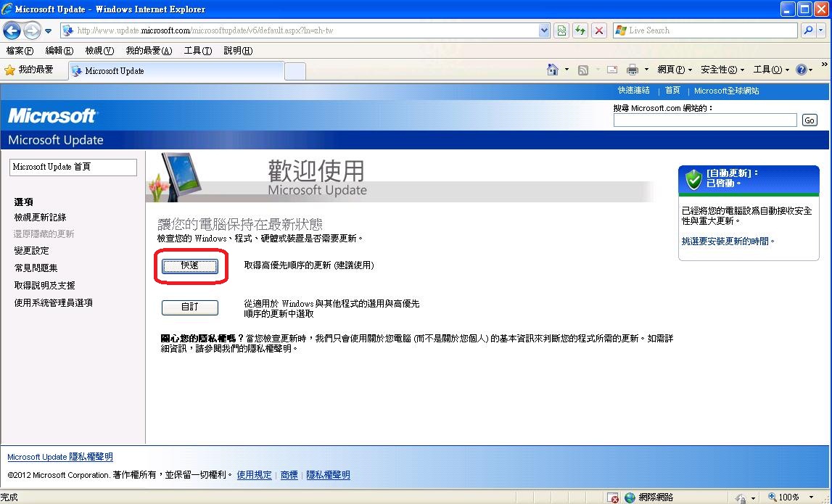Open the 使用規定 footer link
The image size is (832, 504).
[254, 475]
